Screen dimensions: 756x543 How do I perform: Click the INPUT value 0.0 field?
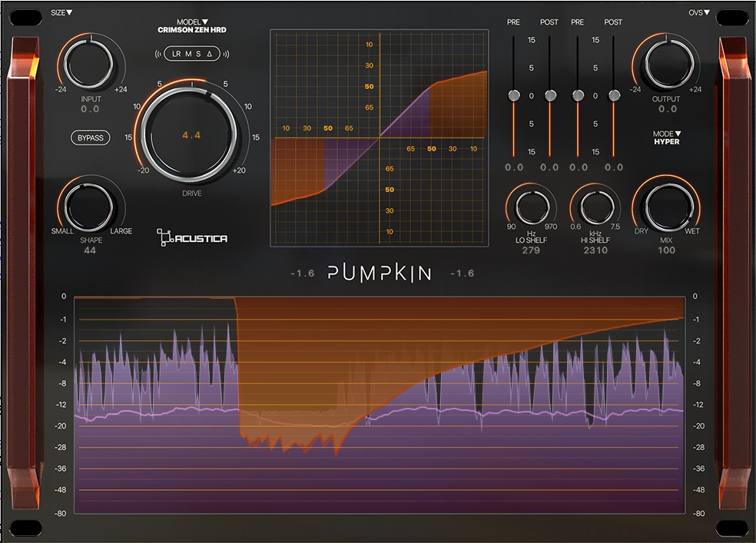coord(90,109)
